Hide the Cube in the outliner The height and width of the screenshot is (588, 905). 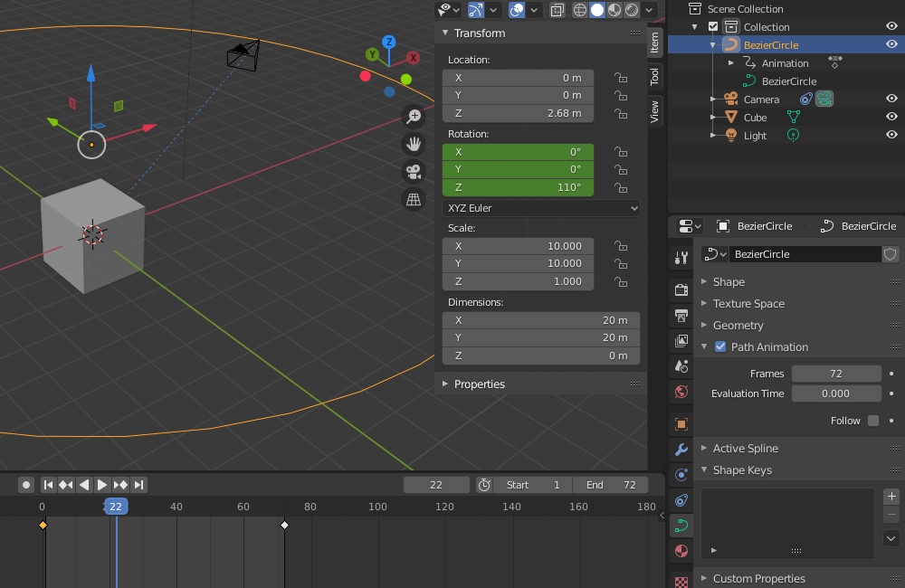891,117
